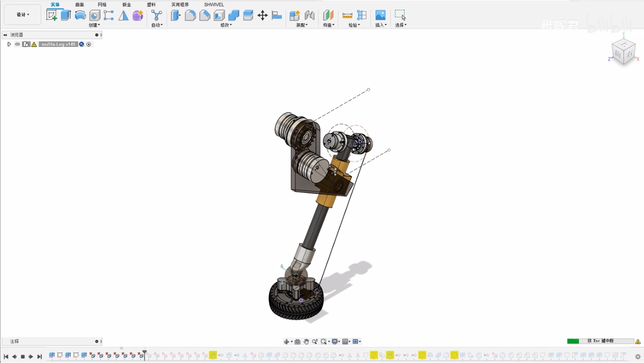Open the Create (创建) dropdown menu

pos(95,25)
